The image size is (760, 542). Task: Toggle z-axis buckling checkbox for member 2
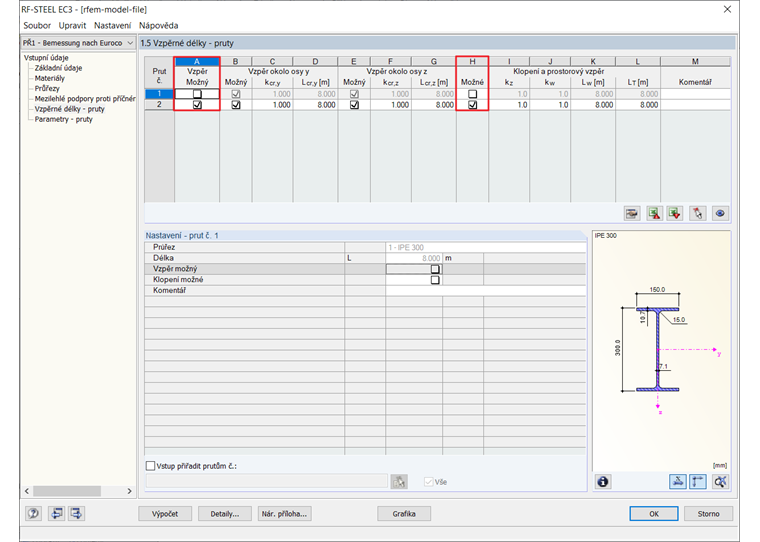point(354,105)
